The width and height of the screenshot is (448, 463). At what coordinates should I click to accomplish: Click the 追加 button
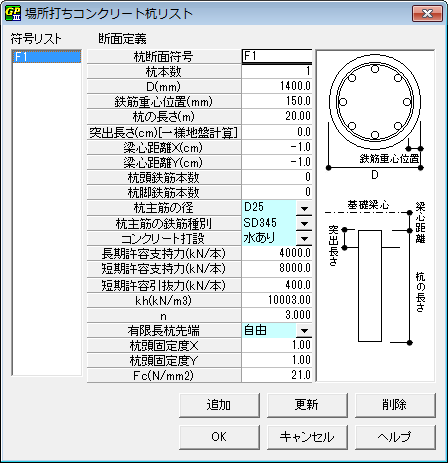pyautogui.click(x=219, y=405)
